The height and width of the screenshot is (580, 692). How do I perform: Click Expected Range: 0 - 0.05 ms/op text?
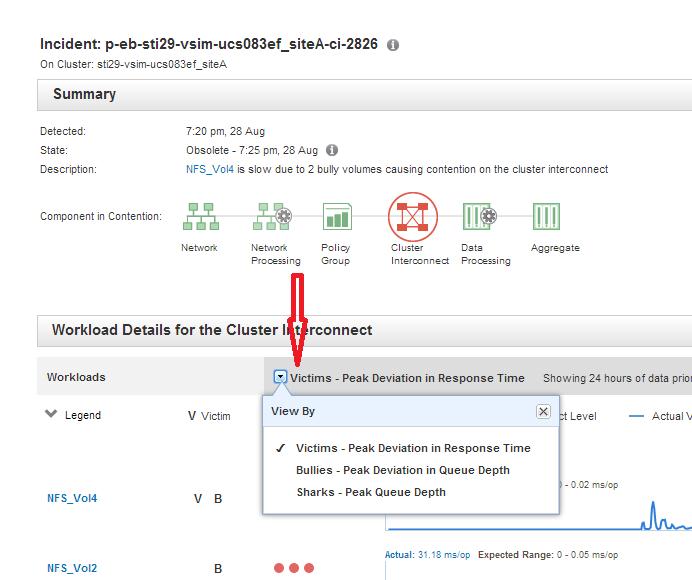pyautogui.click(x=548, y=555)
